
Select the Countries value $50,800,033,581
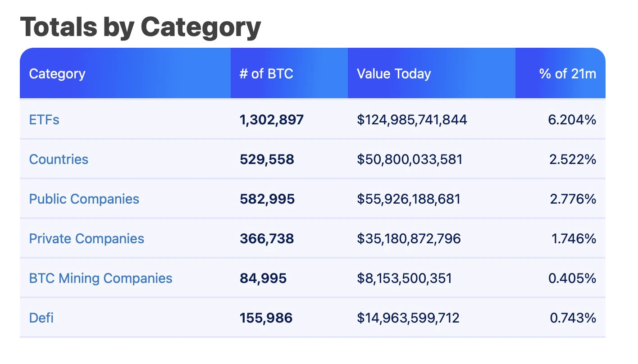pyautogui.click(x=410, y=159)
